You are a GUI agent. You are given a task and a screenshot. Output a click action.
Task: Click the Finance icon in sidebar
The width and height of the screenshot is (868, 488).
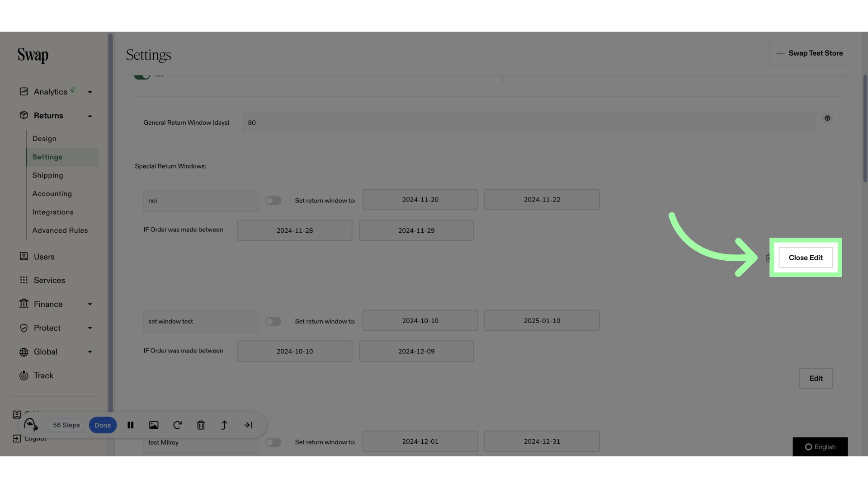click(22, 304)
